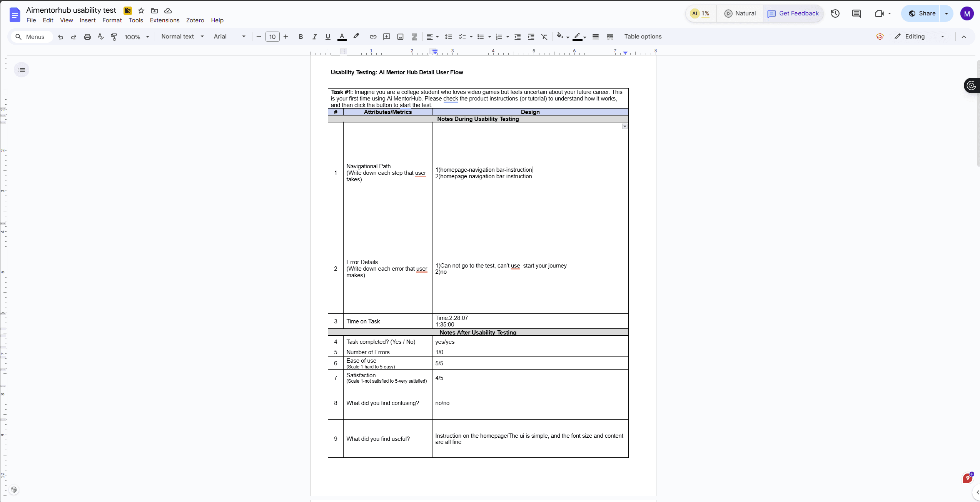Open the Insert menu
The width and height of the screenshot is (980, 502).
pyautogui.click(x=87, y=20)
